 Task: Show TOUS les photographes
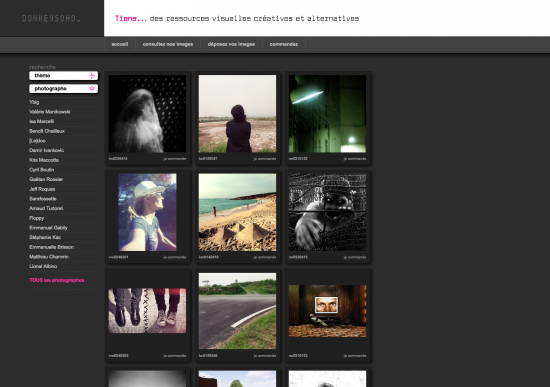56,280
